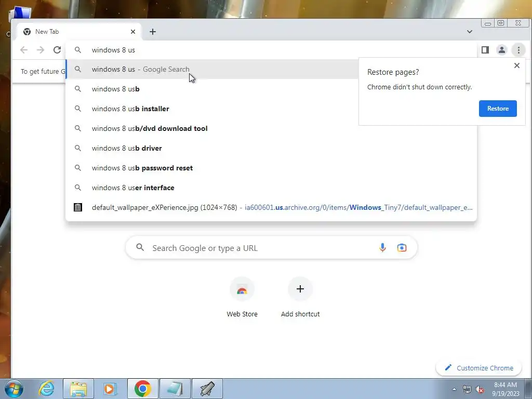Open a new tab with the plus button

tap(153, 32)
